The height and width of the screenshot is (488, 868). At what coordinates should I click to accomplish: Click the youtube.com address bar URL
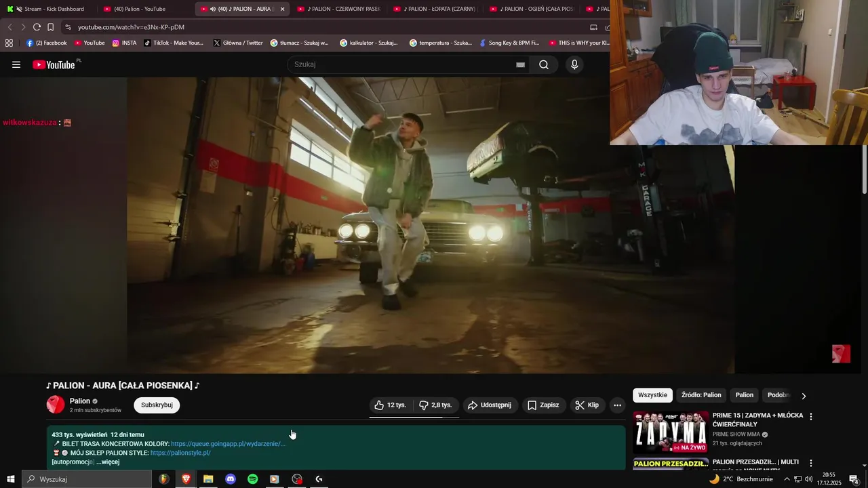point(131,27)
